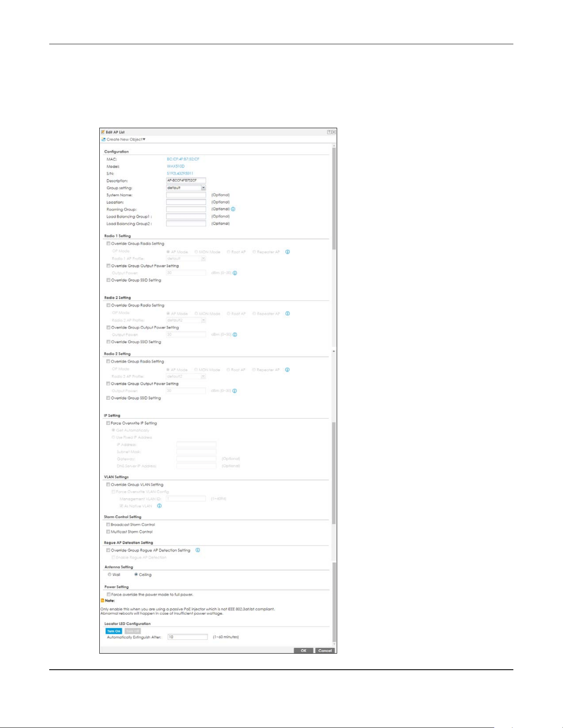Click the Create New Object icon
Image resolution: width=563 pixels, height=728 pixels.
click(x=104, y=140)
